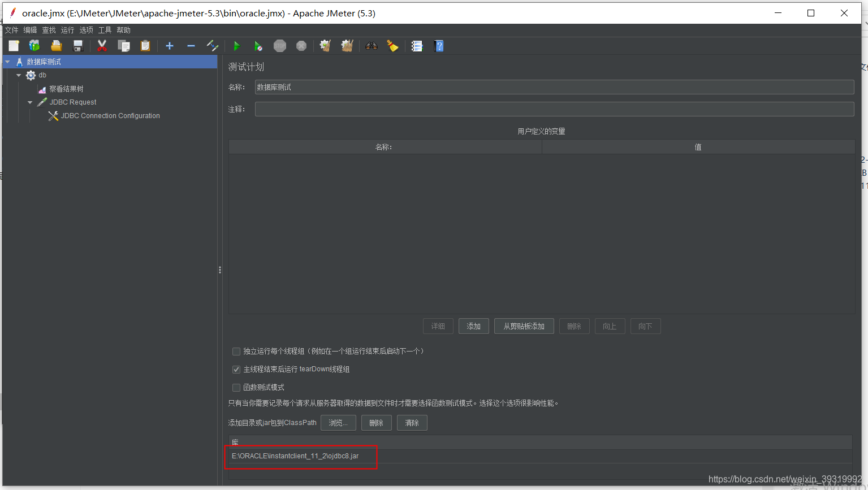Focus the empty 注释 comment field
The width and height of the screenshot is (868, 490).
[x=554, y=109]
